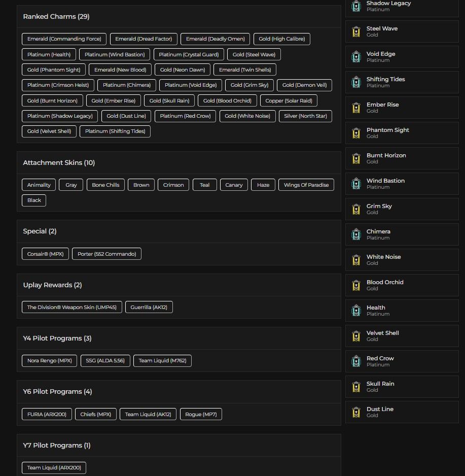This screenshot has height=476, width=465.
Task: Select the Gray attachment skin tag
Action: pyautogui.click(x=71, y=185)
